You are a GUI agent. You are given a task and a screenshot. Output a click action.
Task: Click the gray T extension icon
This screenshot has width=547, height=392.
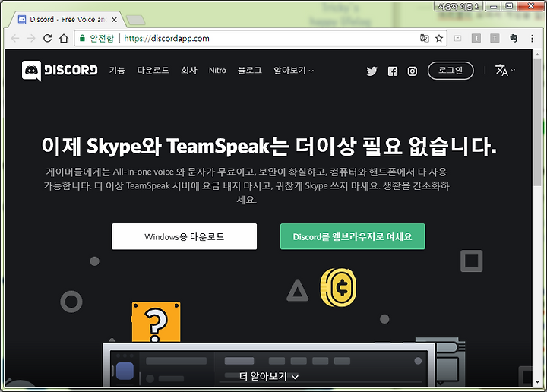(495, 38)
